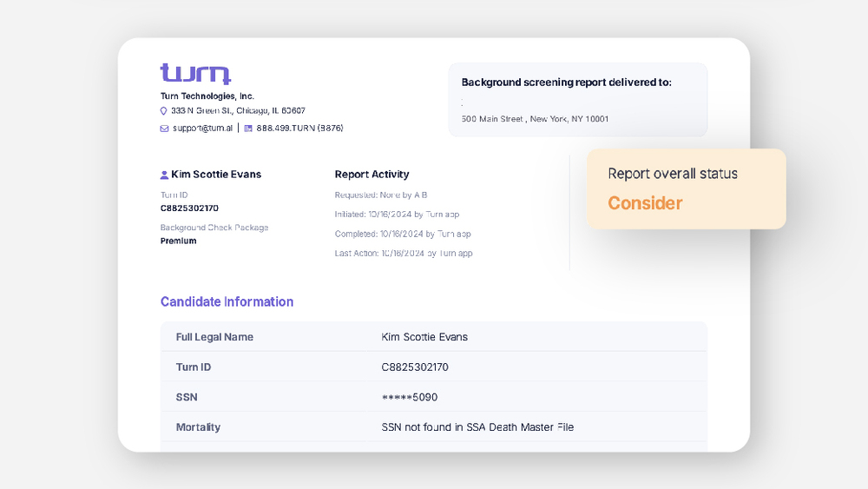Image resolution: width=868 pixels, height=489 pixels.
Task: Click 'Requested: None by A B' line
Action: tap(381, 195)
